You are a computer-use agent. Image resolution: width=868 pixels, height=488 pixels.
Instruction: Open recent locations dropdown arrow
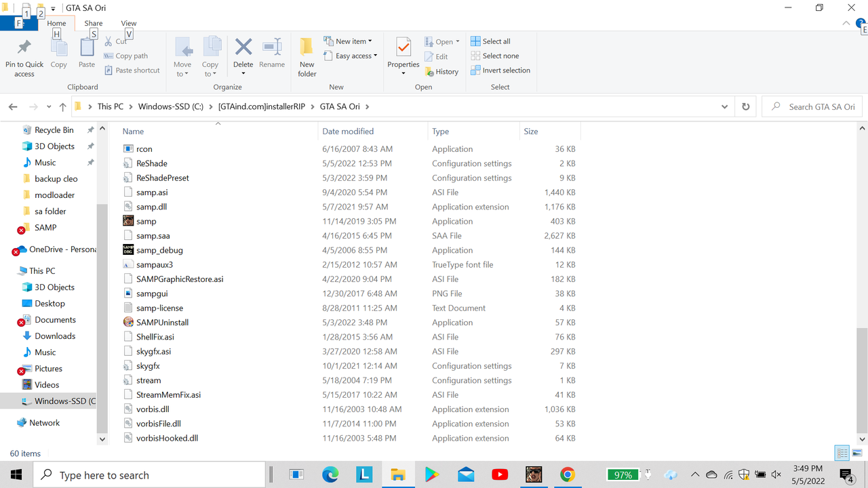coord(50,107)
